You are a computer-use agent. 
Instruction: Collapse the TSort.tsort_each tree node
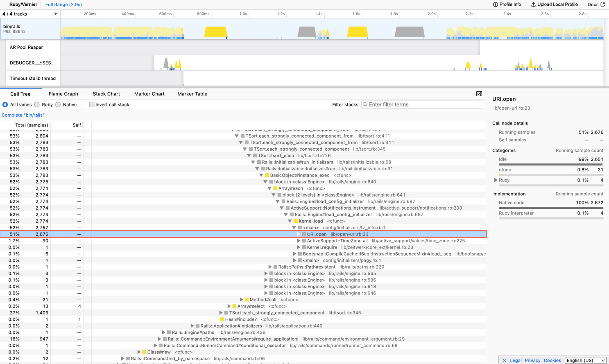click(249, 156)
